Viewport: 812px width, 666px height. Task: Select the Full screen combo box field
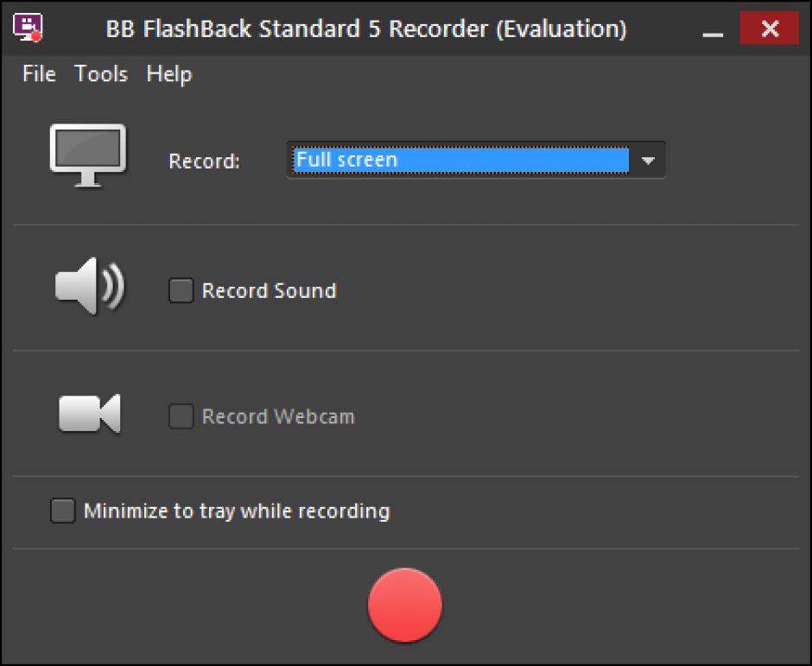coord(460,161)
